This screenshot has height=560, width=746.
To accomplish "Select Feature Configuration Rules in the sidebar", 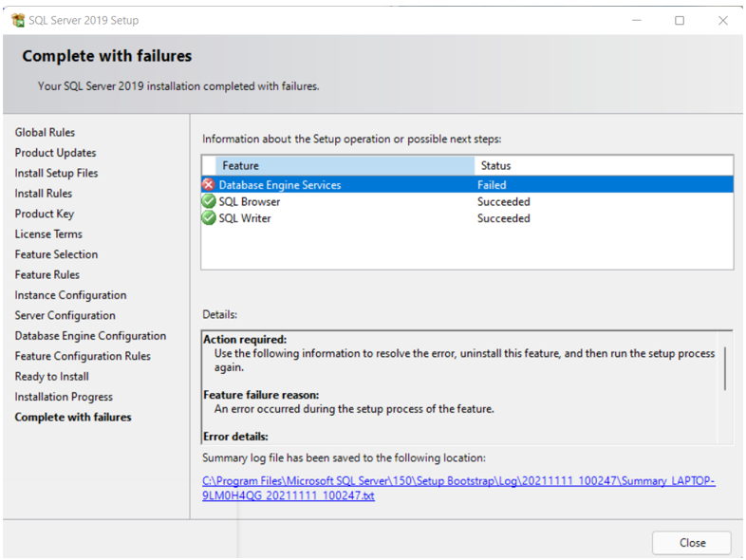I will coord(83,356).
